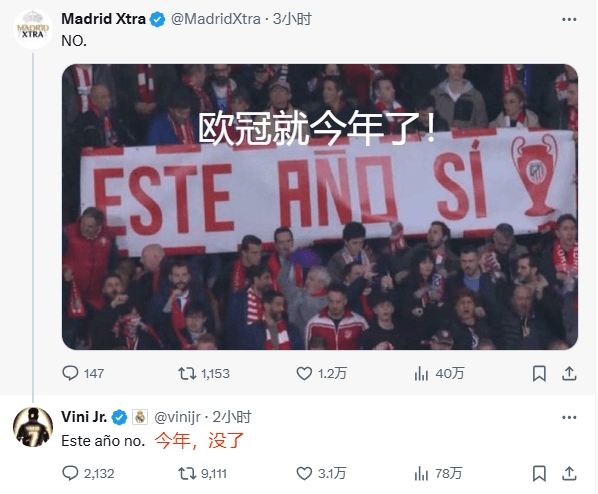Open more options for Vini Jr. tweet
Screen dimensions: 598x494
[x=569, y=417]
